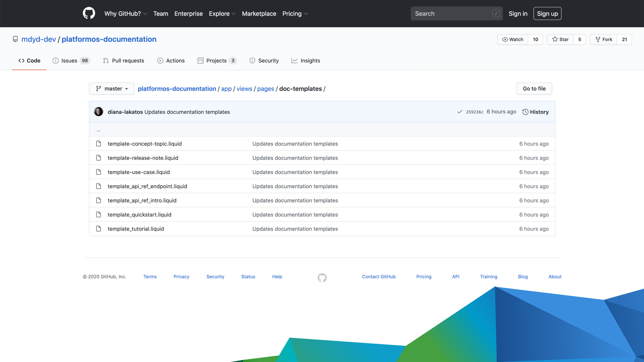Open the Why GitHub? dropdown menu

[126, 13]
